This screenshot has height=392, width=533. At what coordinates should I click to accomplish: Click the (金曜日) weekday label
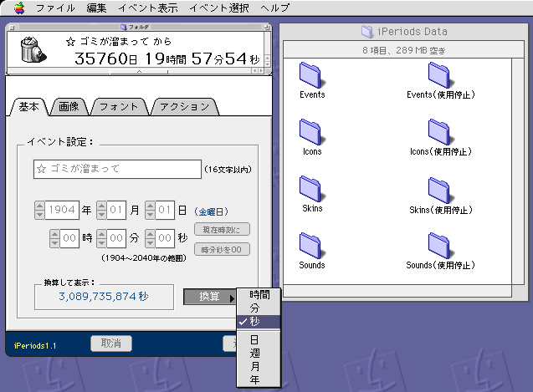tap(211, 212)
